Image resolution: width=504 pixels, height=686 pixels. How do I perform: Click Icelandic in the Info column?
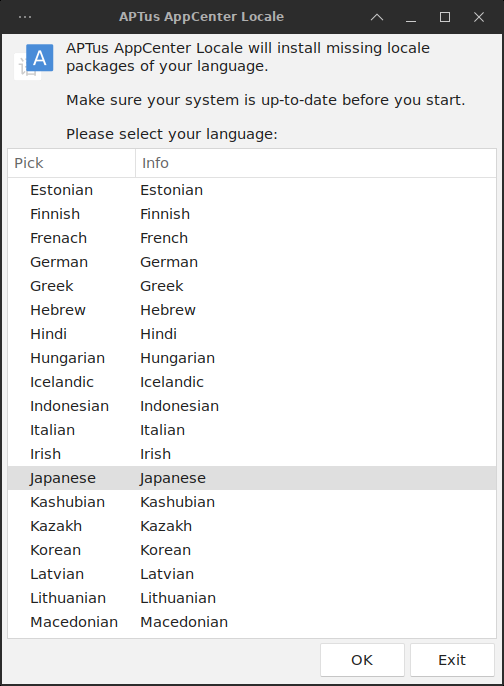tap(172, 382)
